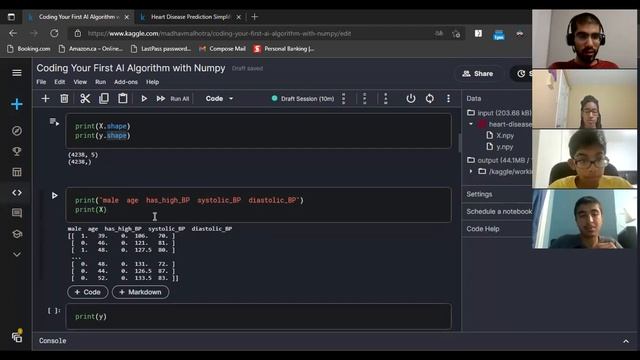The image size is (640, 360).
Task: Open the Code brackets sidebar icon
Action: [x=17, y=193]
